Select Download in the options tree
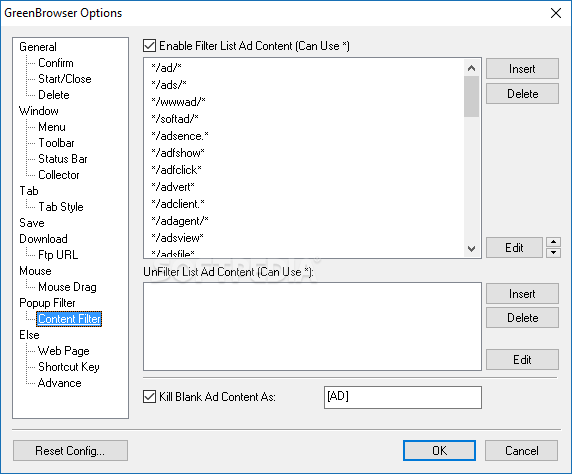Image resolution: width=572 pixels, height=474 pixels. coord(43,239)
